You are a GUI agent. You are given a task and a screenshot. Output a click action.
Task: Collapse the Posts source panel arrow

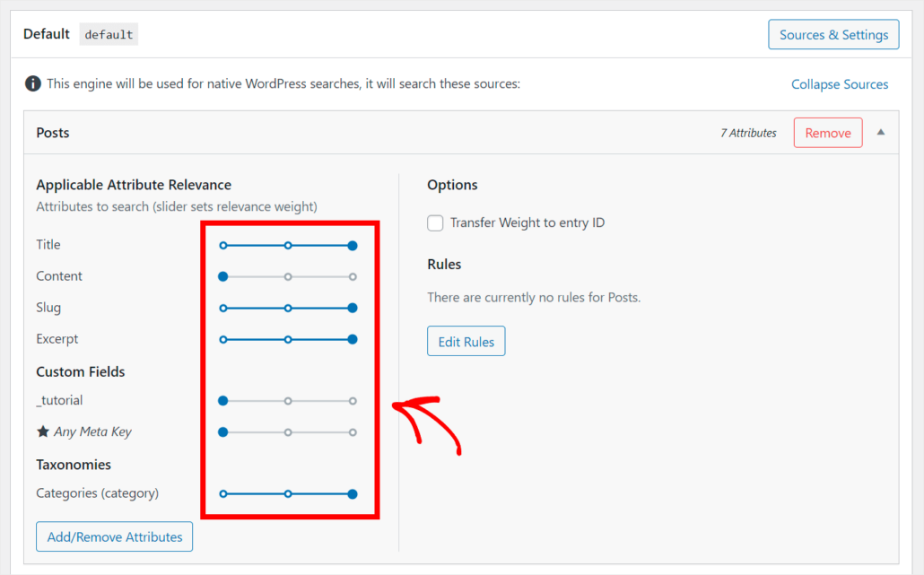[880, 132]
